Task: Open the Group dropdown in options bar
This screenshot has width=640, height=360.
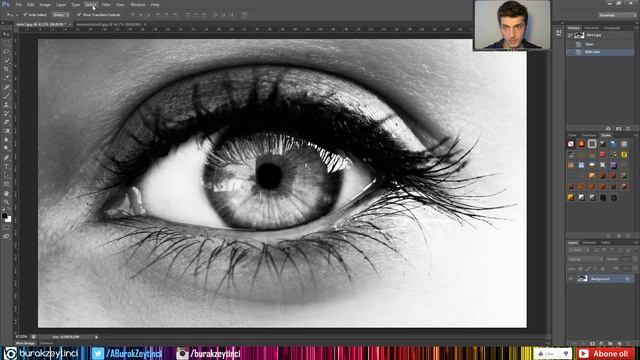Action: coord(61,15)
